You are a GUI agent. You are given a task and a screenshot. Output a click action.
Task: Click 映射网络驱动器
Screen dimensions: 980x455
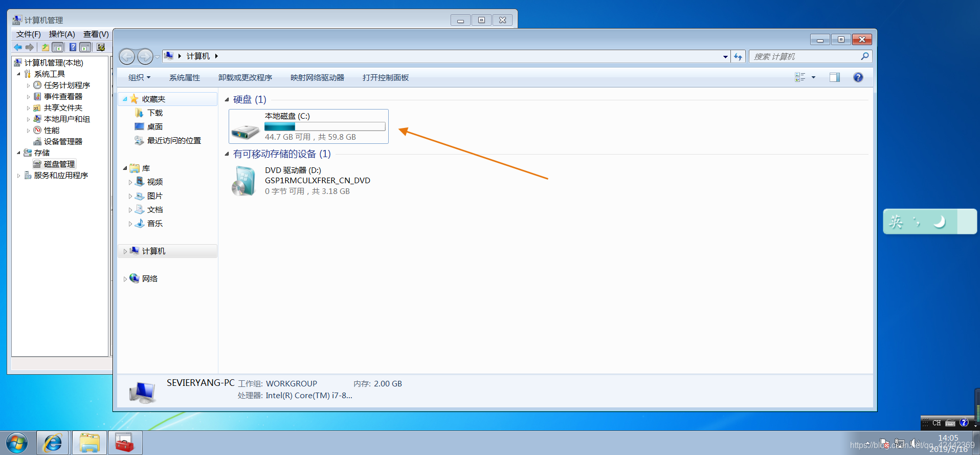pyautogui.click(x=317, y=78)
